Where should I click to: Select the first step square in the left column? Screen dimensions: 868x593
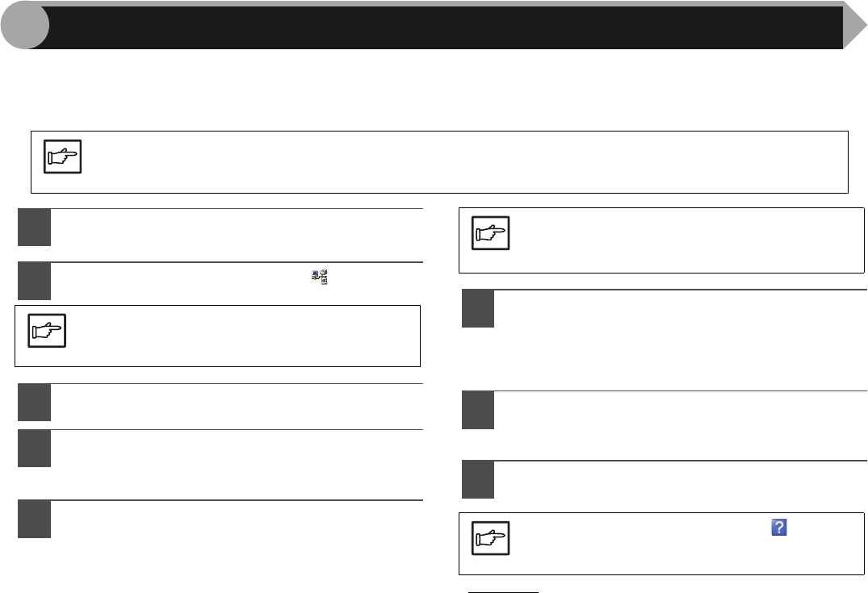(35, 228)
